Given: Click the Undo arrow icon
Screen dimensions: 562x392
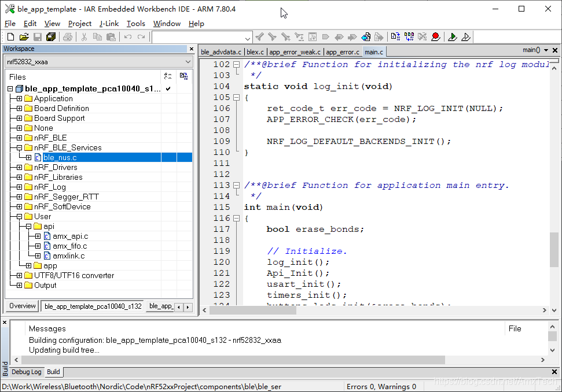Looking at the screenshot, I should [128, 37].
